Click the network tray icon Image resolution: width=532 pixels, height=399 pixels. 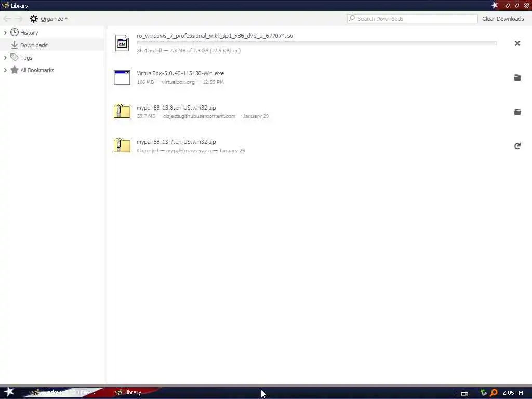click(x=484, y=393)
